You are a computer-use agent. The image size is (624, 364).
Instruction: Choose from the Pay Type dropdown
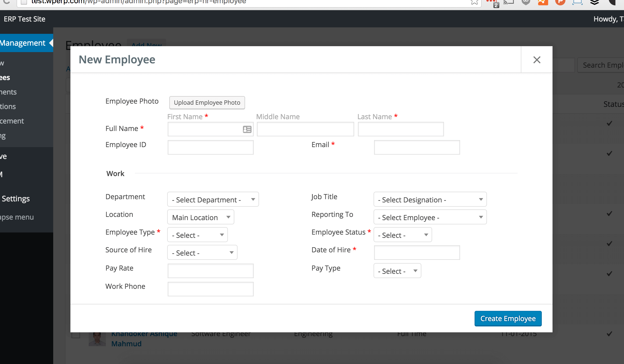point(397,271)
